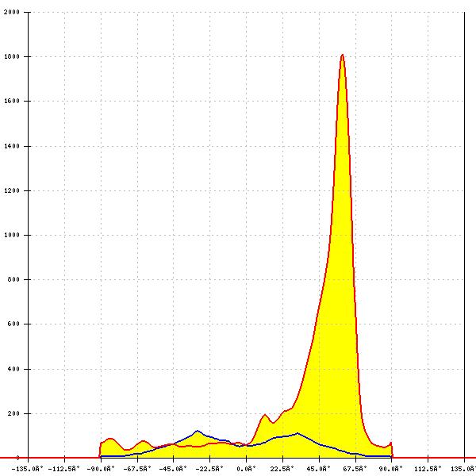Click the red curve's tallest peak near 1800
Screen dimensions: 476x476
click(343, 56)
